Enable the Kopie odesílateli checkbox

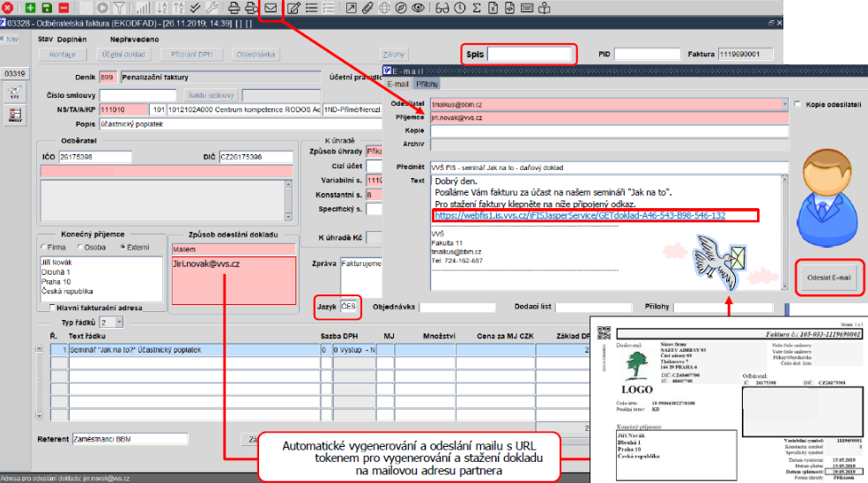point(798,104)
